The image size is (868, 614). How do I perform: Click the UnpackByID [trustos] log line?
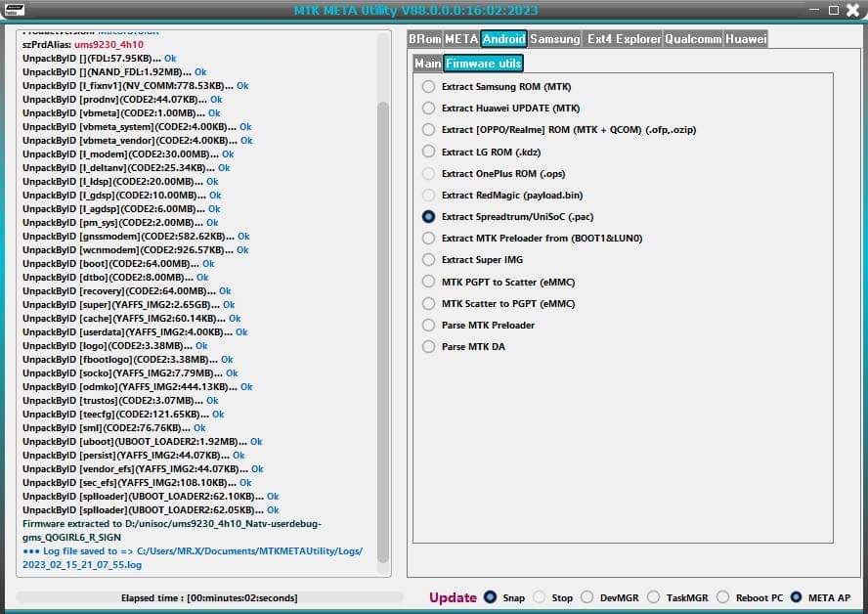pyautogui.click(x=120, y=400)
